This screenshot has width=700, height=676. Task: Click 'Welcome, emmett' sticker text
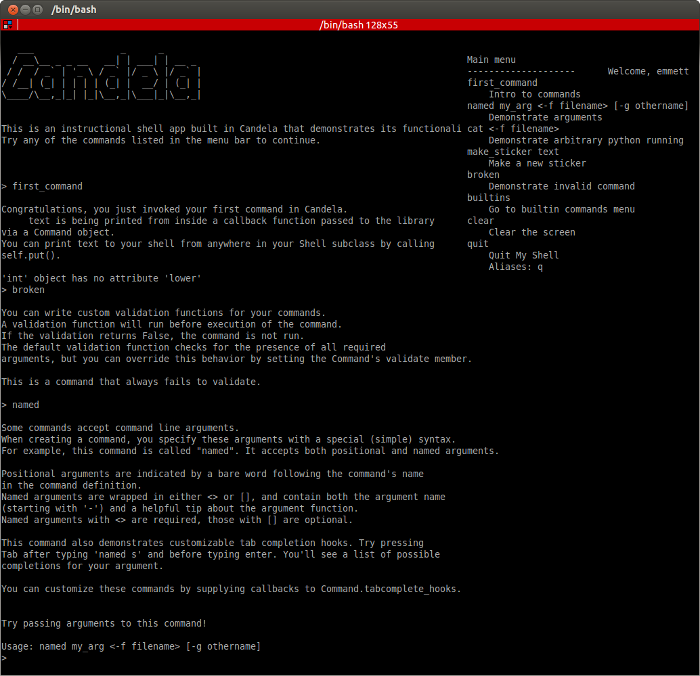pyautogui.click(x=648, y=71)
